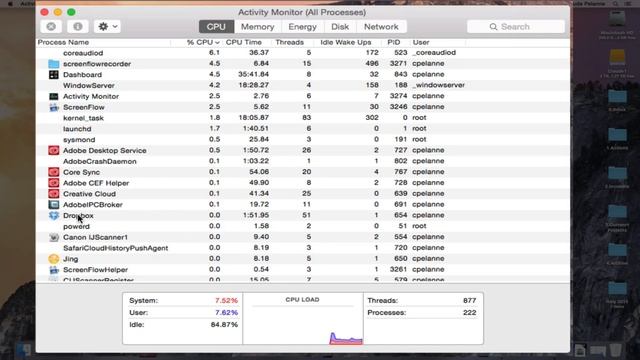Click the ScreenFlow process icon
640x360 pixels.
53,107
